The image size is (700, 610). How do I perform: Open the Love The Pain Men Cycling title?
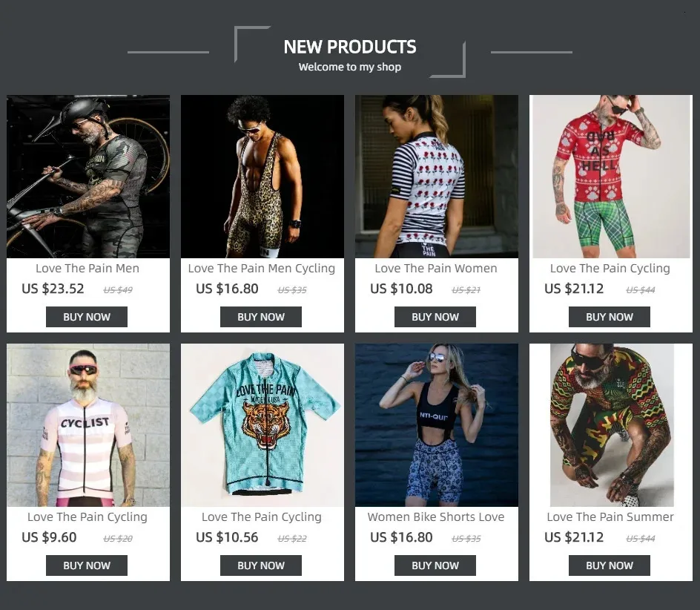click(x=262, y=269)
